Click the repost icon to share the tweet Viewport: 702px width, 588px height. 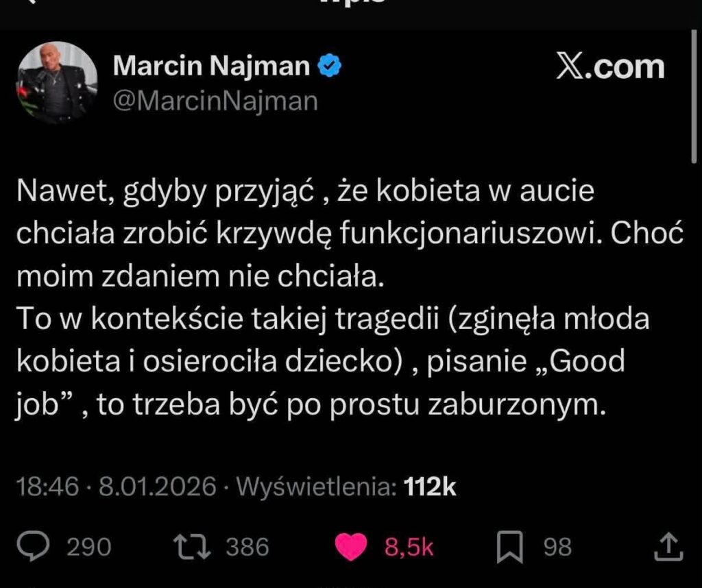pos(195,546)
